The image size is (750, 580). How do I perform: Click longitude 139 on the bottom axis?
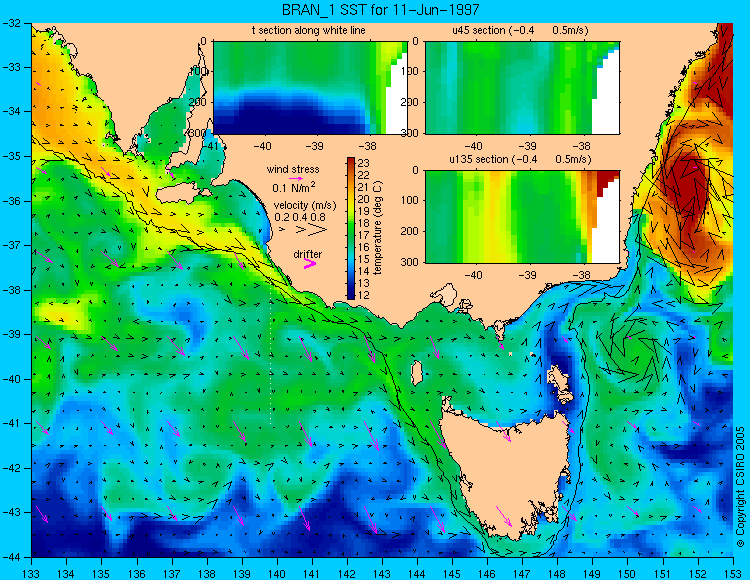(x=242, y=573)
